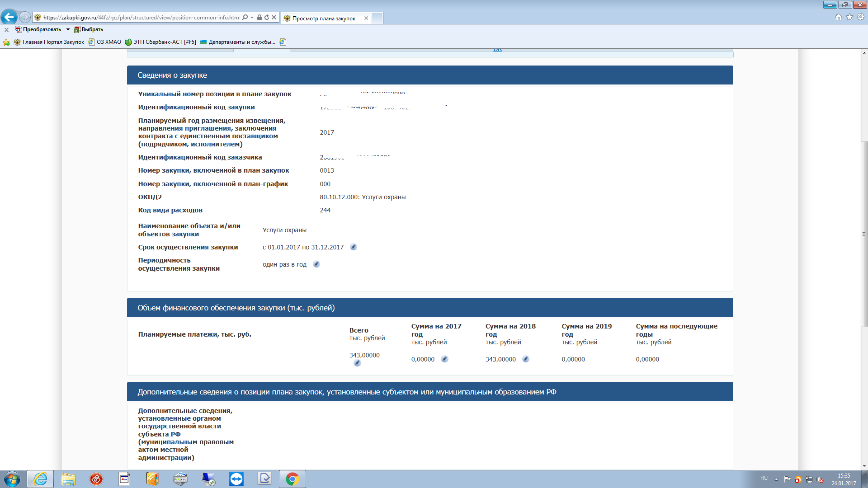Click edit pencil next to purchase period dates
Image resolution: width=868 pixels, height=488 pixels.
(x=354, y=247)
